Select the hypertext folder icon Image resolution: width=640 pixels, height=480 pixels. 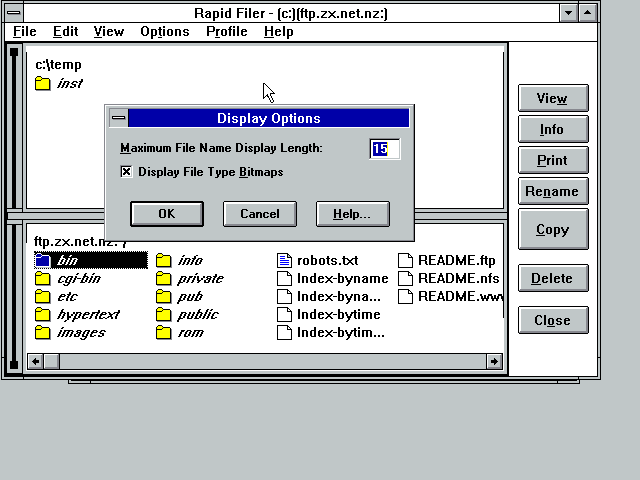point(42,314)
